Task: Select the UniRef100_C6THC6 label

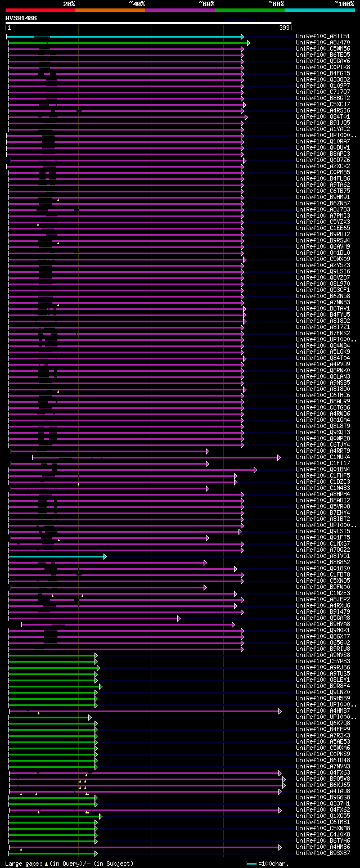Action: point(323,395)
